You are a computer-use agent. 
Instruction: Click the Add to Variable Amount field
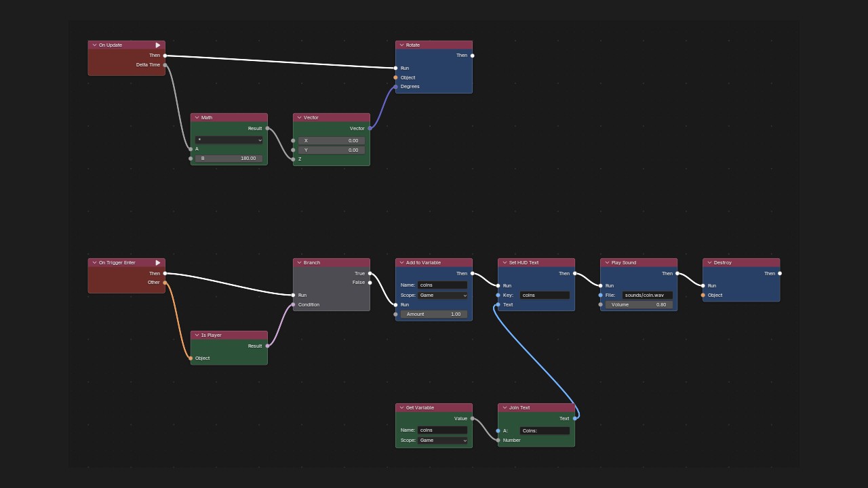point(434,314)
